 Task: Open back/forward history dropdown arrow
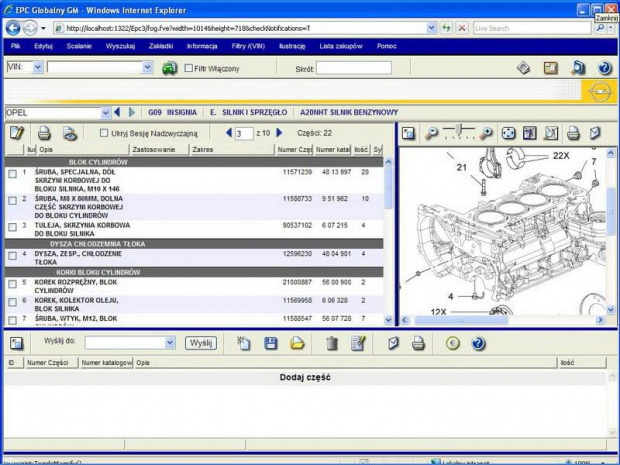click(x=43, y=28)
